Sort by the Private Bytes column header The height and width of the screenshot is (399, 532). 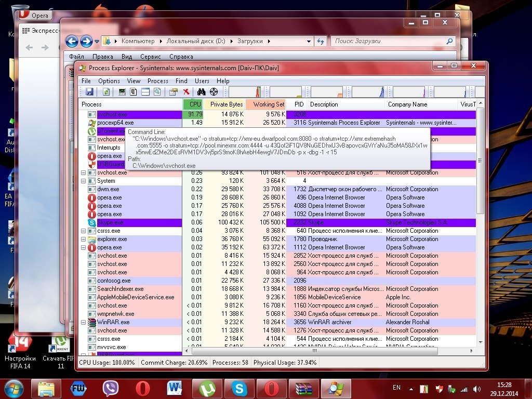point(224,104)
